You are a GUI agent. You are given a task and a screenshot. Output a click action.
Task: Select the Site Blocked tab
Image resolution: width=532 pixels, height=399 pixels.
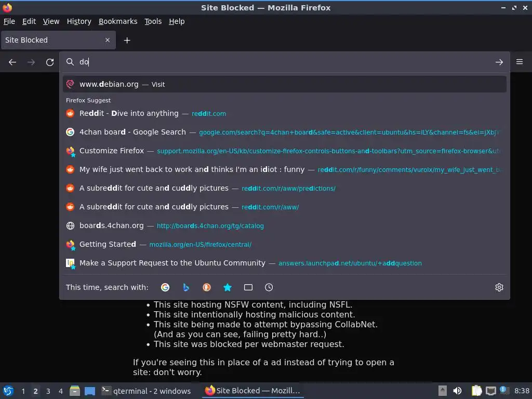coord(58,40)
